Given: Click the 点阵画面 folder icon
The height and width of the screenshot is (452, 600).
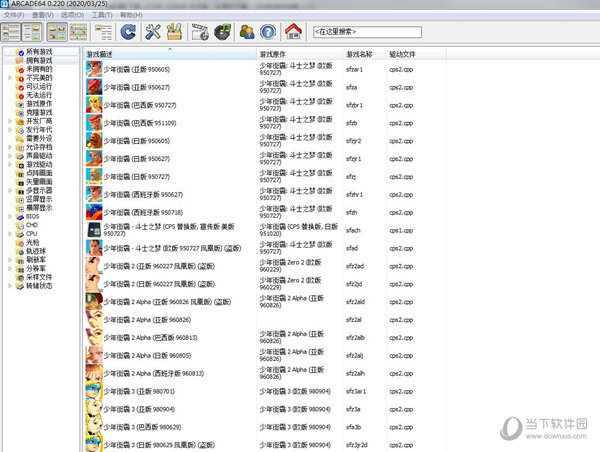Looking at the screenshot, I should (x=20, y=173).
